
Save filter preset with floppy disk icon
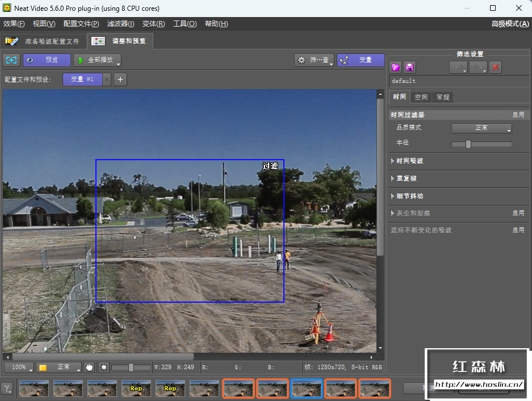tap(409, 68)
